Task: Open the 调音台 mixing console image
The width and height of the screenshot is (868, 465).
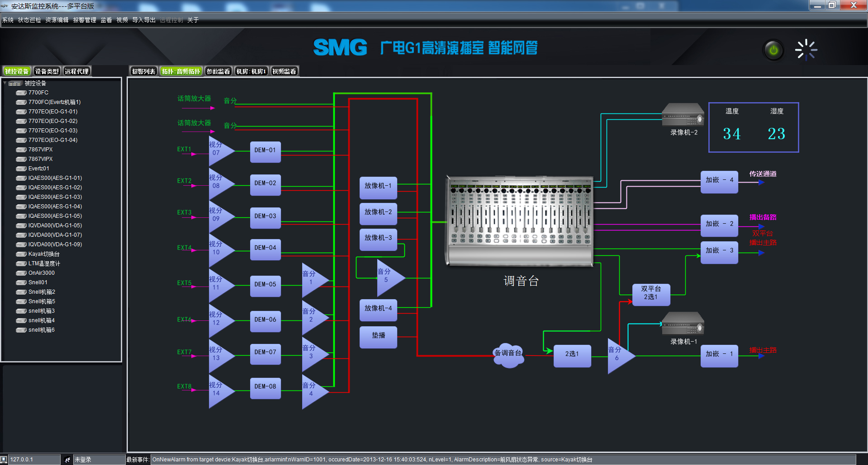Action: point(520,221)
